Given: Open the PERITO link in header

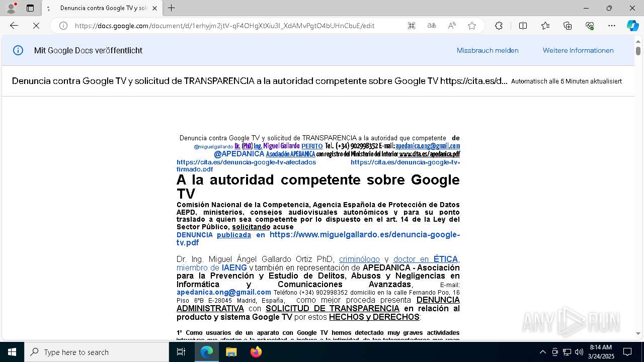Looking at the screenshot, I should click(x=312, y=146).
